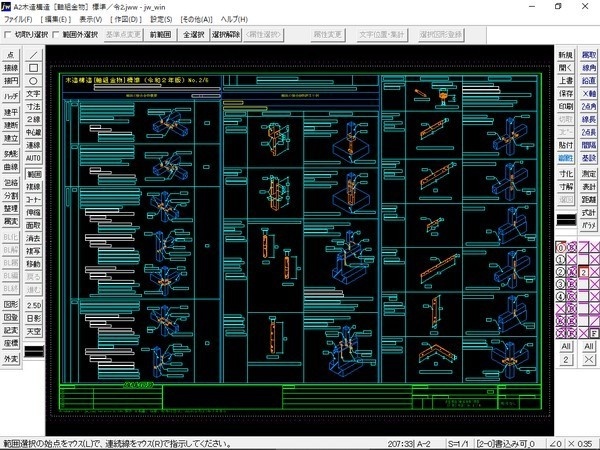Click the 線属性 line attribute button
Viewport: 600px width, 450px height.
click(566, 158)
